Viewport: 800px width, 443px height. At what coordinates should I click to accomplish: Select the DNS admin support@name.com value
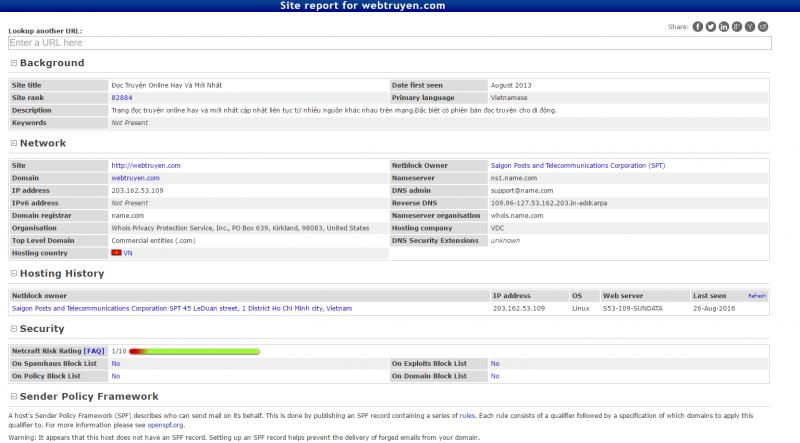521,190
